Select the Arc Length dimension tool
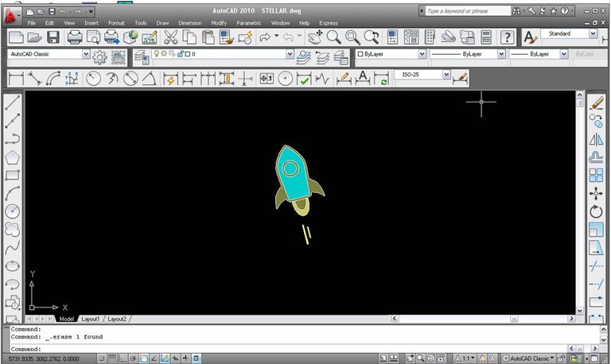 (53, 79)
